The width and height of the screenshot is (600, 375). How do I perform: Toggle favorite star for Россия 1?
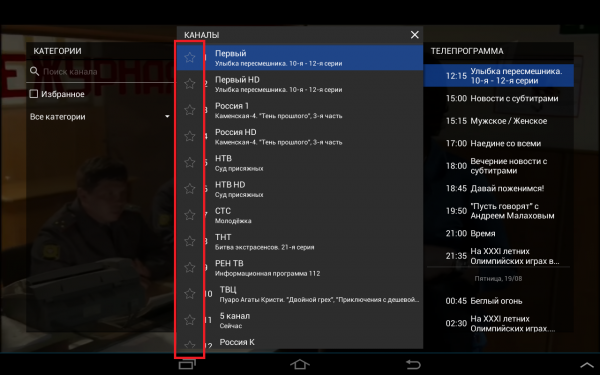[189, 110]
